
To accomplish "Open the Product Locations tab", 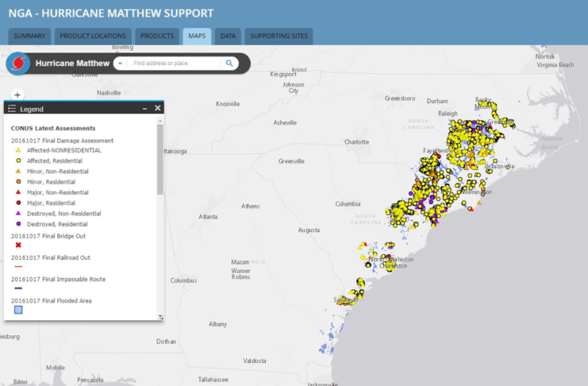I will (93, 36).
